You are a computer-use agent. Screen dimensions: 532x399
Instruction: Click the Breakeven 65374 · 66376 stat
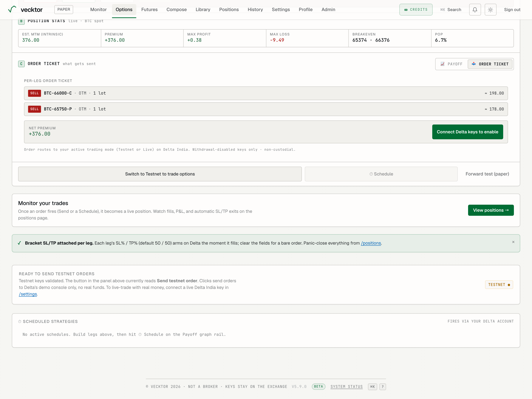(x=390, y=38)
